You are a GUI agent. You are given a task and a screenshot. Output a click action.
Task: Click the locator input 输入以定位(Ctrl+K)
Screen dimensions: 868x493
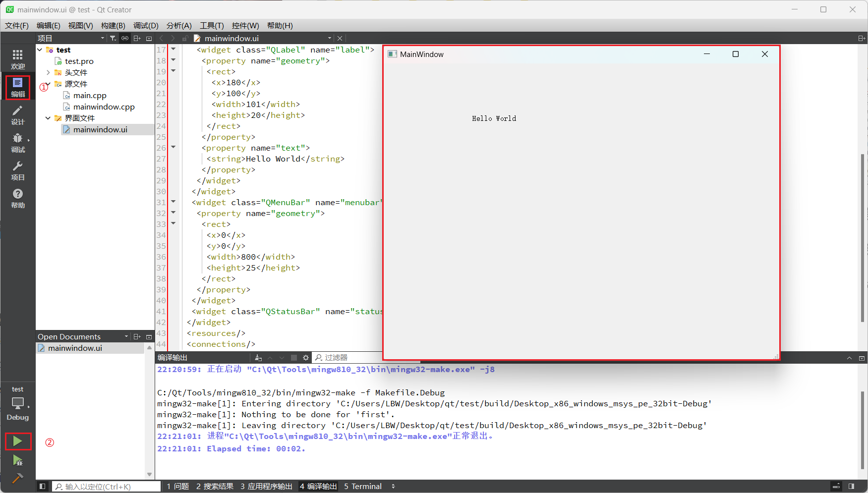pyautogui.click(x=107, y=487)
